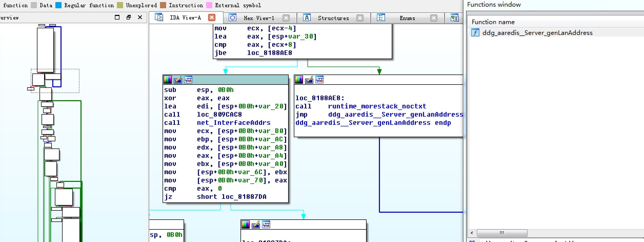Screen dimensions: 644x242
Task: Click the edit icon on the loc_8188AE8 block
Action: point(309,80)
